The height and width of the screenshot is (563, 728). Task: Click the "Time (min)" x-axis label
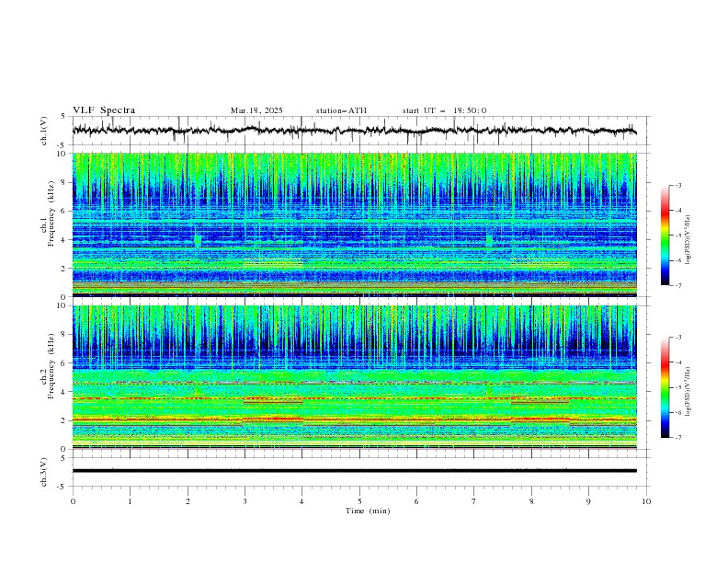tap(368, 511)
